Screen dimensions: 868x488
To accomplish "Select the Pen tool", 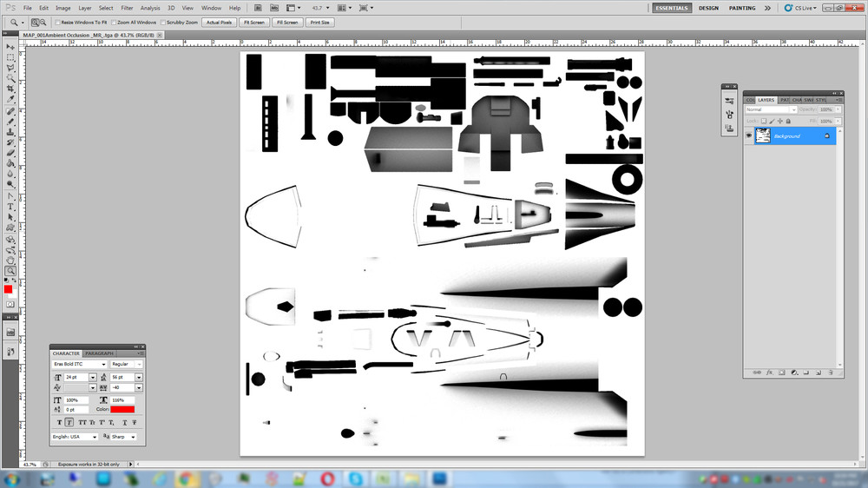I will point(10,196).
